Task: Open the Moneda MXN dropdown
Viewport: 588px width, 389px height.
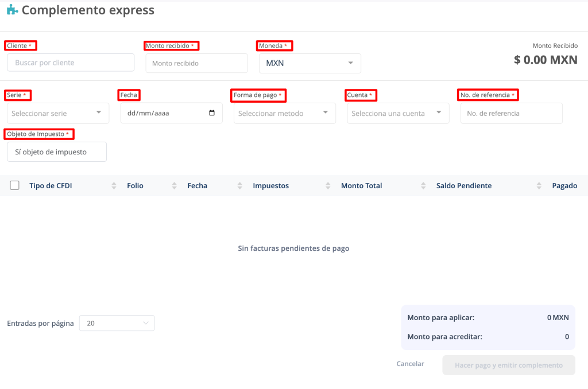Action: point(310,63)
